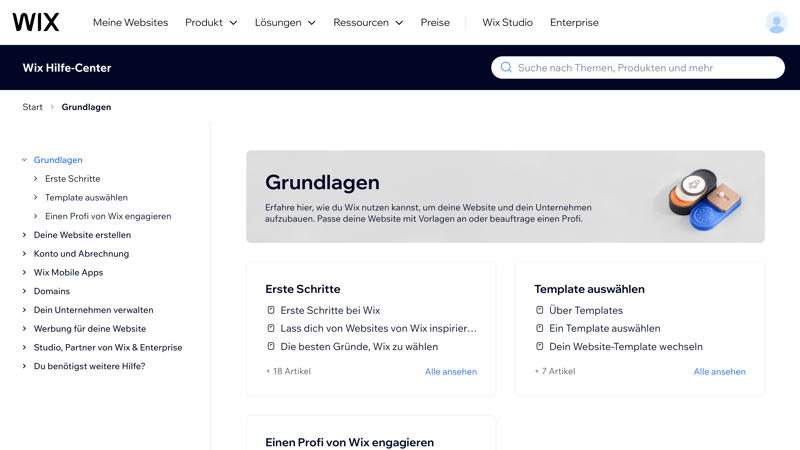The height and width of the screenshot is (450, 800).
Task: Click the Wix logo
Action: coord(36,22)
